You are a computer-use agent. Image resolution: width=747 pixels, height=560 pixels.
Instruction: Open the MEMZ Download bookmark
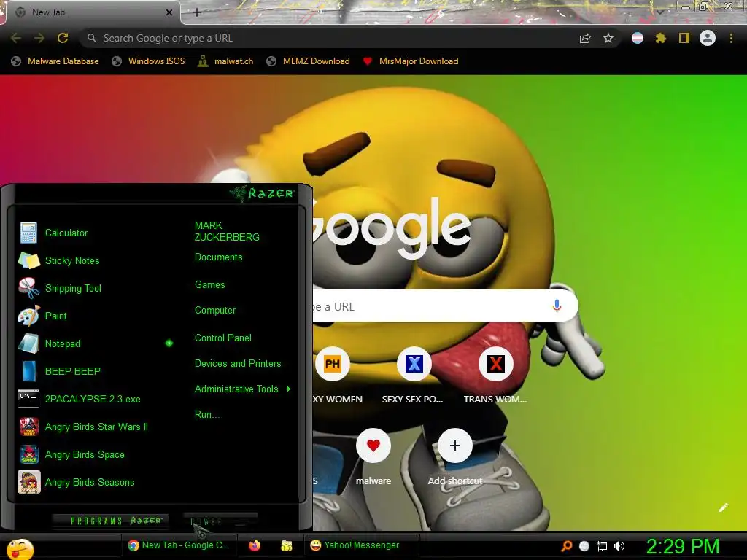(309, 61)
